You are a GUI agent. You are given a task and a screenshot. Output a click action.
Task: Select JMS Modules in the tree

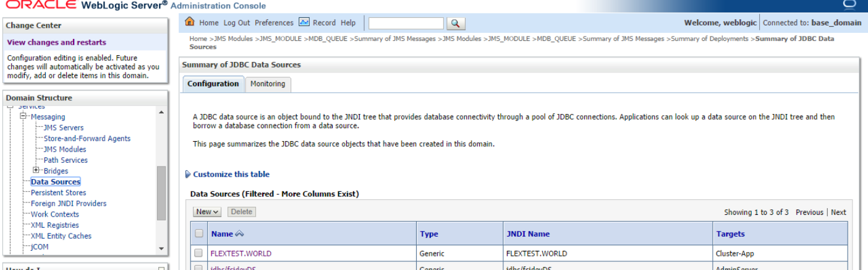coord(65,149)
